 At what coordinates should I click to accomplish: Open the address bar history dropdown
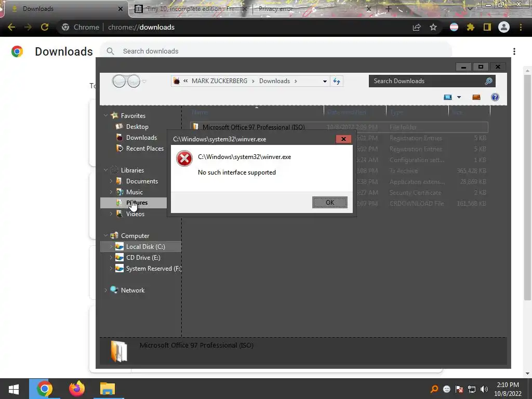click(x=325, y=82)
